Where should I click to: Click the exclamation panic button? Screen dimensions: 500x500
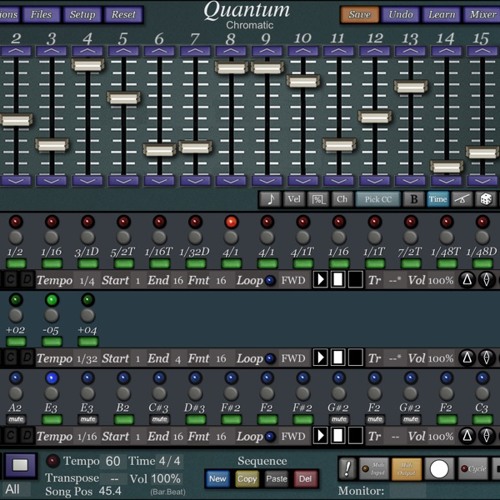click(x=347, y=469)
